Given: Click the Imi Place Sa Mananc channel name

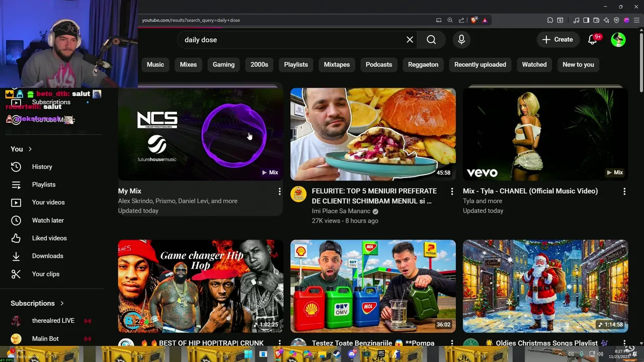Looking at the screenshot, I should click(341, 211).
